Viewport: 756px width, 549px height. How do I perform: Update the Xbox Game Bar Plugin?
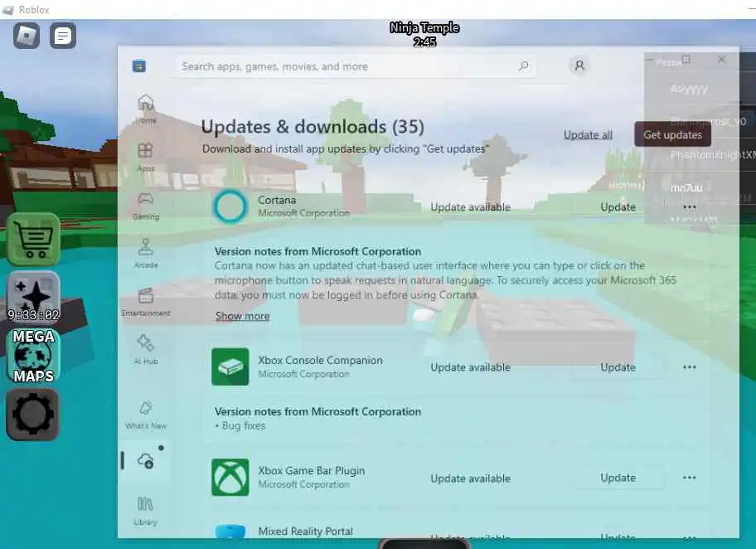point(618,478)
